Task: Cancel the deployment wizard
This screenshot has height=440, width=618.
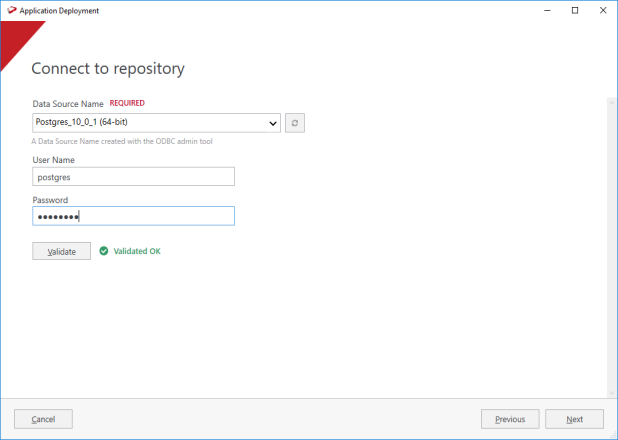Action: pos(43,419)
